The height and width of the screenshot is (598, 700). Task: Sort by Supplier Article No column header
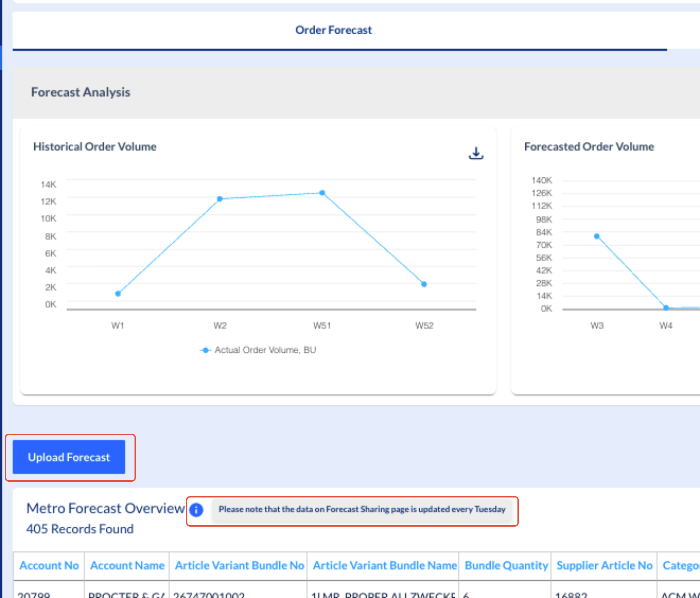604,565
